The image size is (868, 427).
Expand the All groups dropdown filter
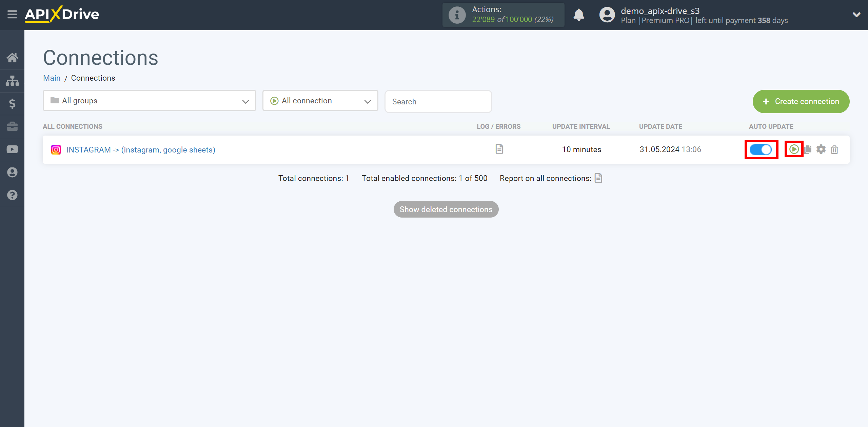pyautogui.click(x=149, y=101)
